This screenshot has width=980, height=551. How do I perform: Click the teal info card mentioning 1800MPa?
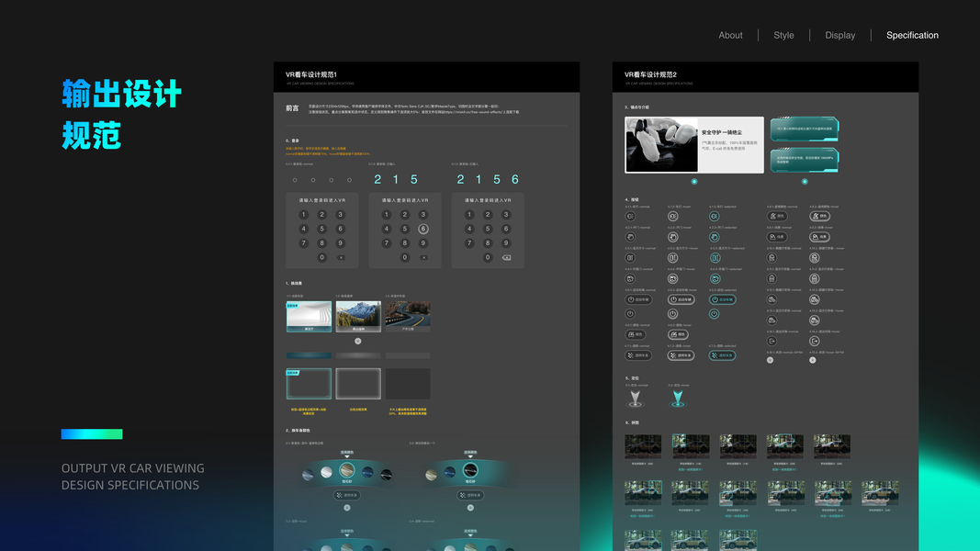pos(805,159)
